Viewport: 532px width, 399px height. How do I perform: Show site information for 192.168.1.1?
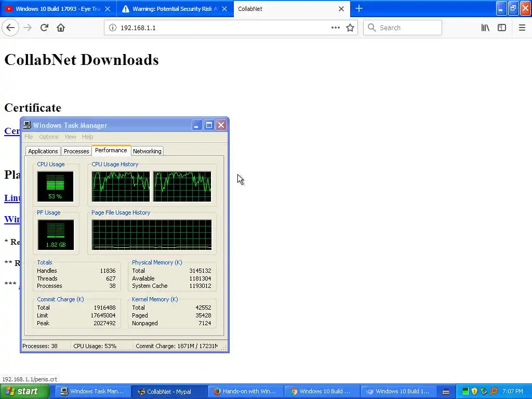click(113, 28)
